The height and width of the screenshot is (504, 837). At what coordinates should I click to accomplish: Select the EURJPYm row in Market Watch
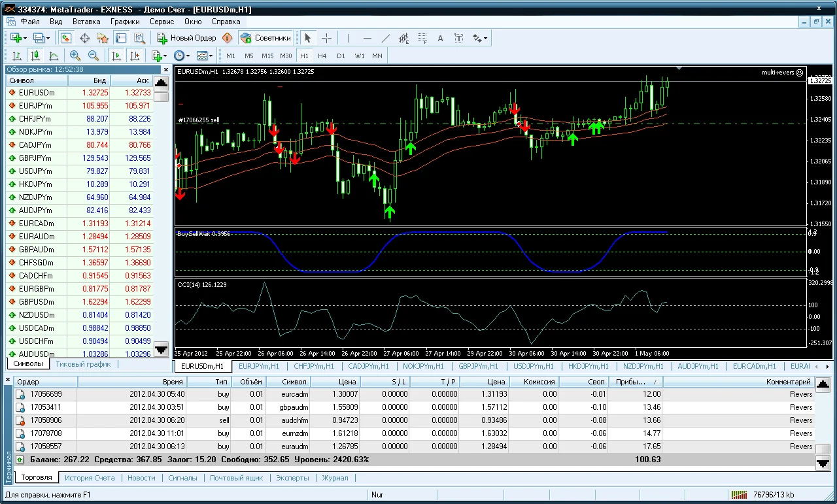(x=37, y=106)
